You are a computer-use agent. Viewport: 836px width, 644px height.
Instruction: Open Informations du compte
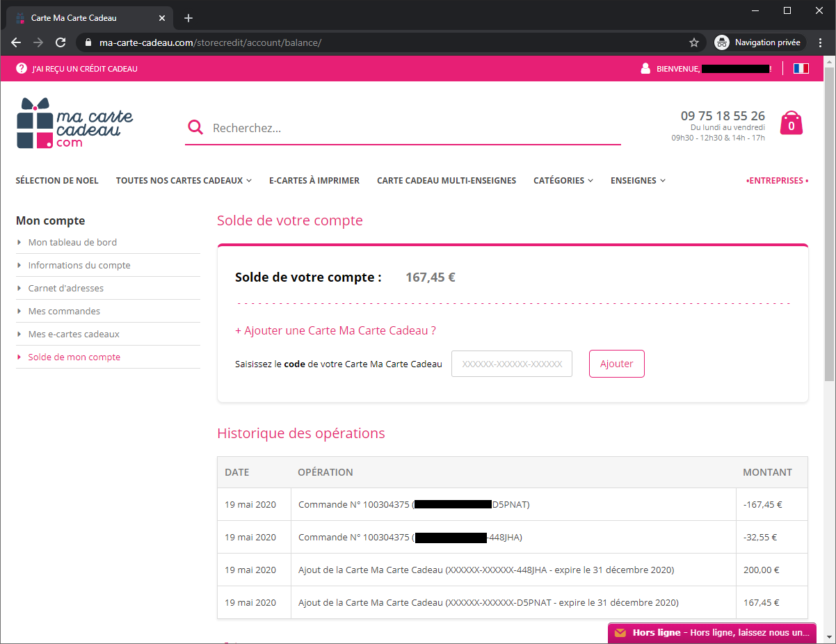[79, 265]
